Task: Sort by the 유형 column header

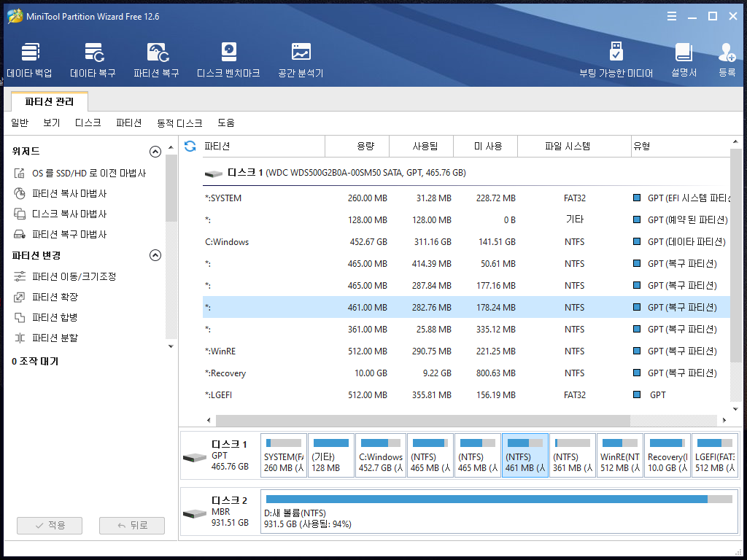Action: [681, 146]
